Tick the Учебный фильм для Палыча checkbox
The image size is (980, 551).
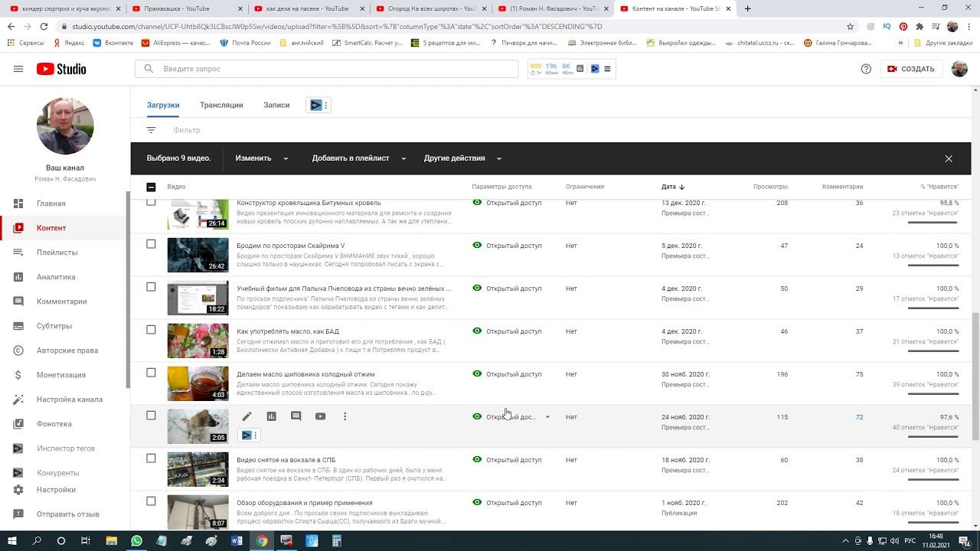pyautogui.click(x=151, y=287)
